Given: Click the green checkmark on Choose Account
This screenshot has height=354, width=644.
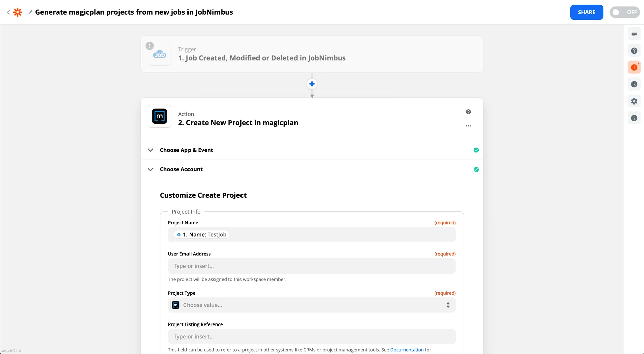Looking at the screenshot, I should pyautogui.click(x=476, y=169).
